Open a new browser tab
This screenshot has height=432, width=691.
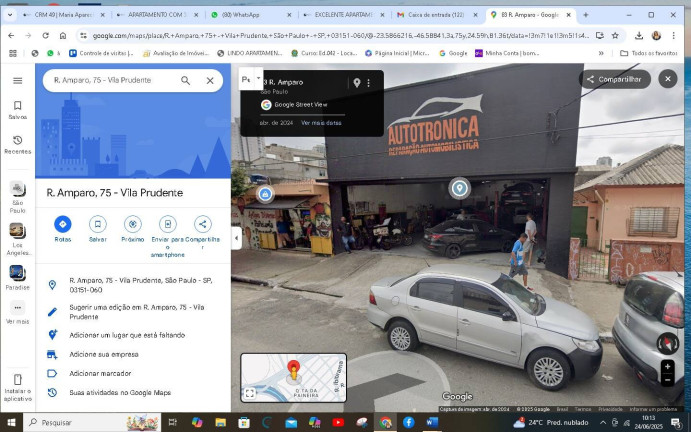pos(586,15)
